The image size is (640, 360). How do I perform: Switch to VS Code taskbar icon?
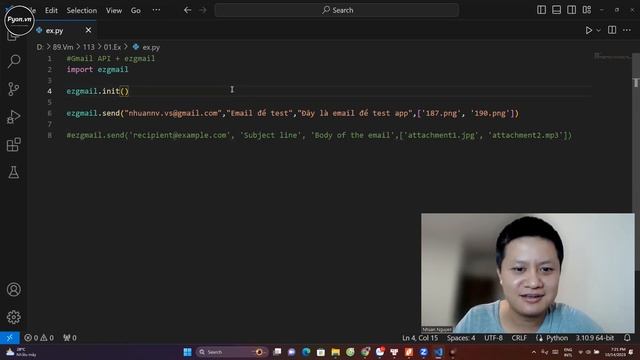[438, 352]
